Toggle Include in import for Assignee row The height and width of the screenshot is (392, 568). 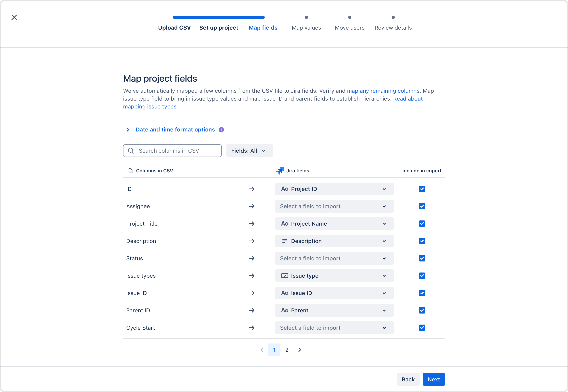(x=422, y=206)
